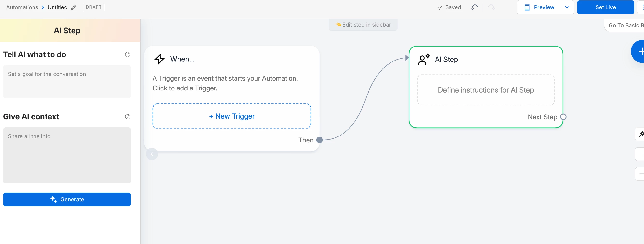Add a New Trigger
This screenshot has height=244, width=644.
[232, 116]
